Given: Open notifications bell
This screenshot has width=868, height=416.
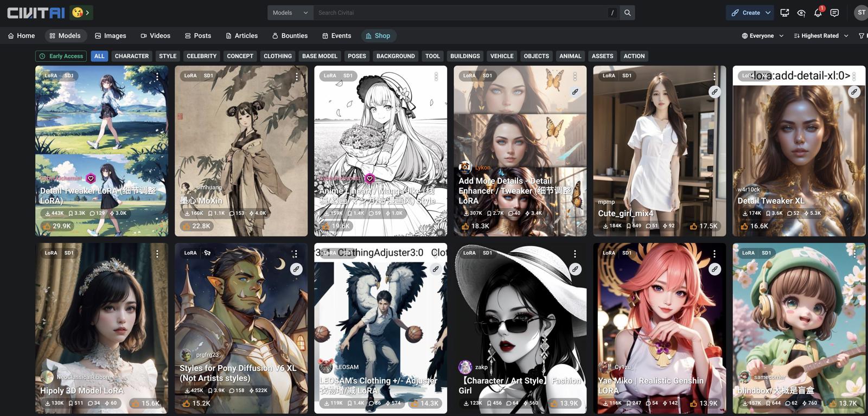Looking at the screenshot, I should [818, 12].
